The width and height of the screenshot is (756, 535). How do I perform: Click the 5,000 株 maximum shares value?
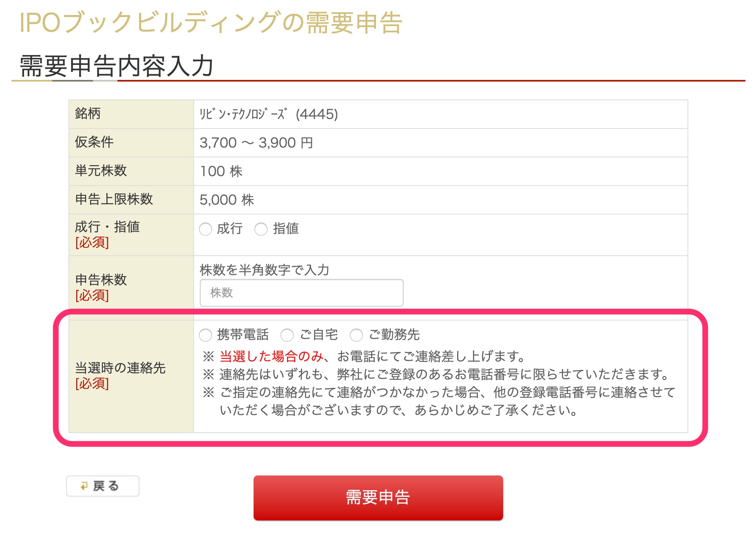pyautogui.click(x=227, y=200)
